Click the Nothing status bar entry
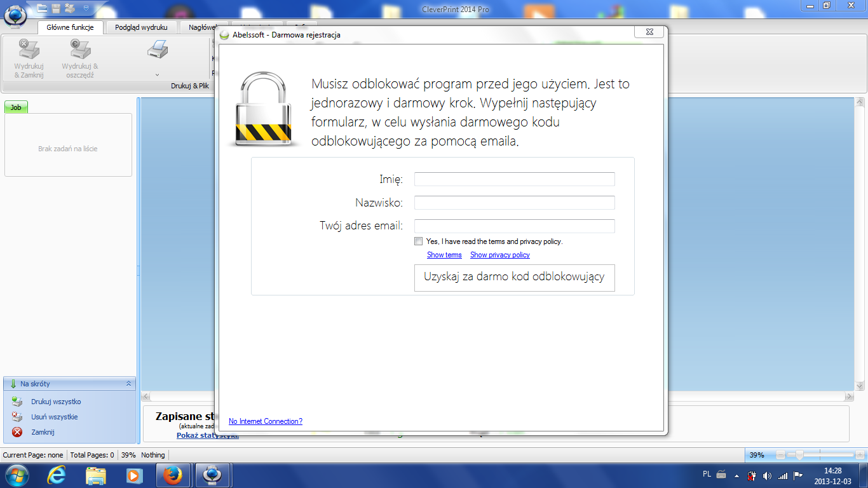The image size is (868, 488). click(x=153, y=455)
